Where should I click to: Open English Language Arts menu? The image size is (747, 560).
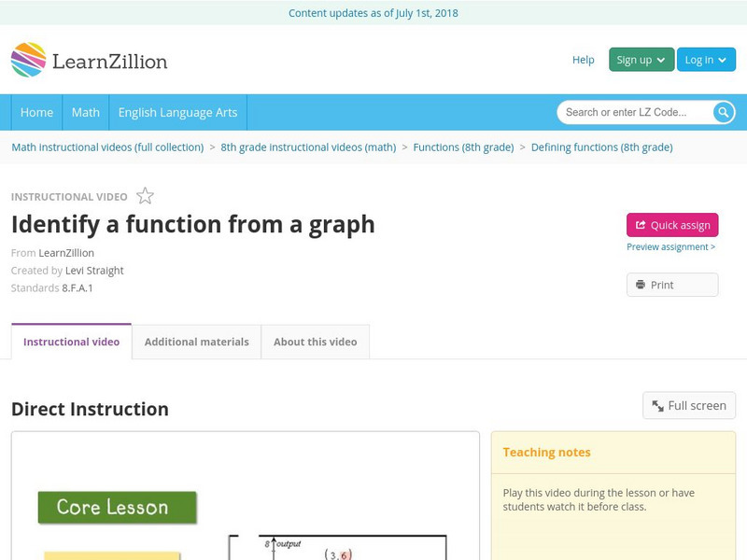[177, 112]
